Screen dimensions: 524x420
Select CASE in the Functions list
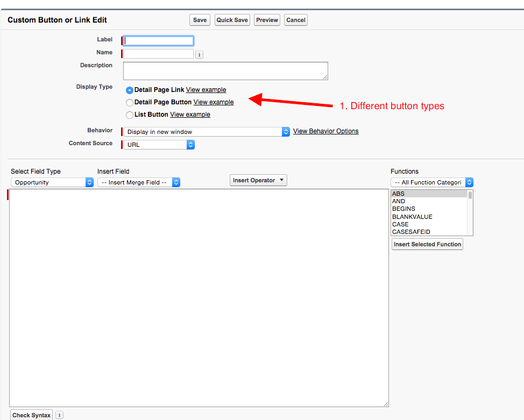(x=429, y=224)
